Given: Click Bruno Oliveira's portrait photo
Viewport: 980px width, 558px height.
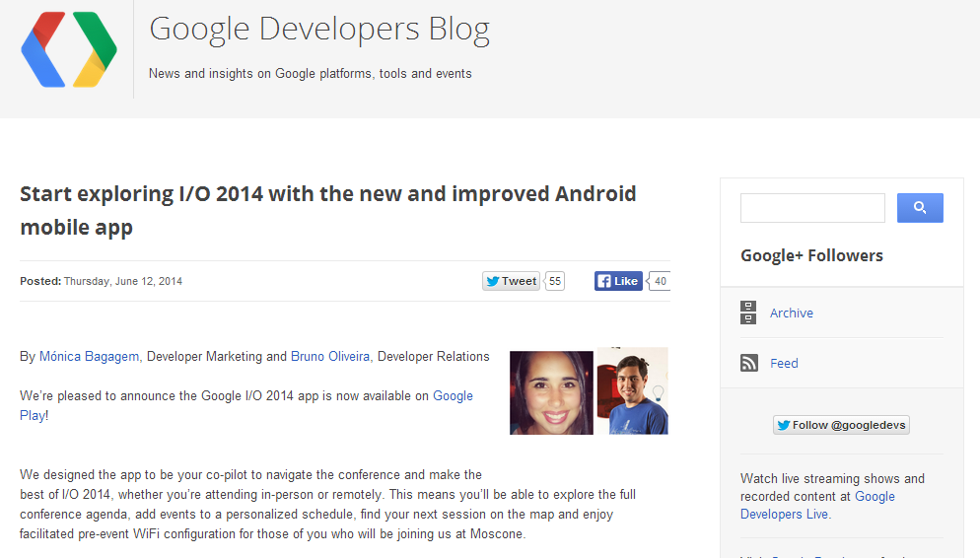Looking at the screenshot, I should pyautogui.click(x=633, y=391).
